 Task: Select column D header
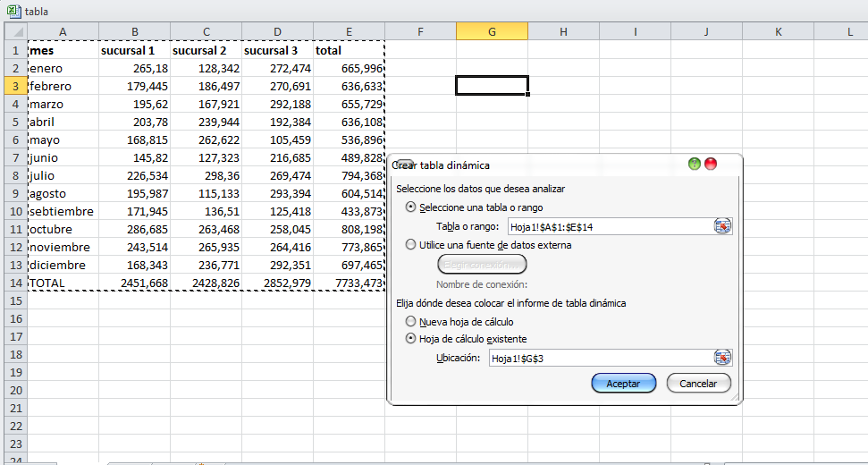pyautogui.click(x=277, y=32)
